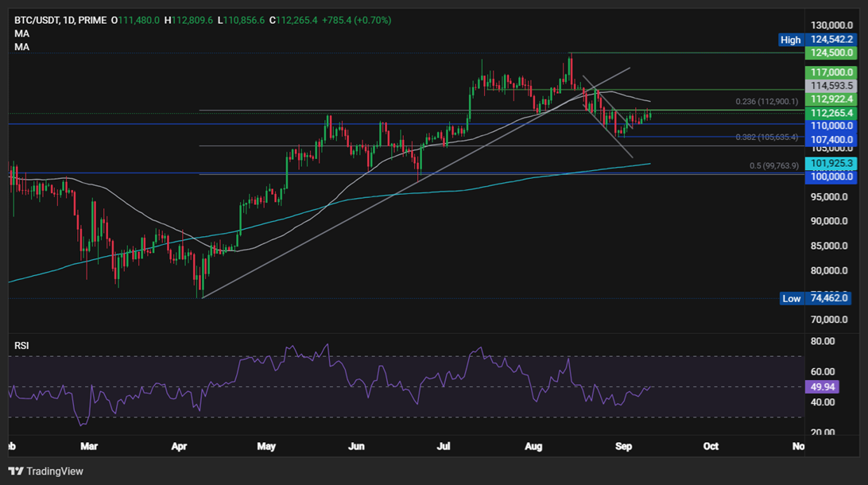The height and width of the screenshot is (485, 868).
Task: Click the 40.00 RSI axis tick
Action: click(x=822, y=402)
